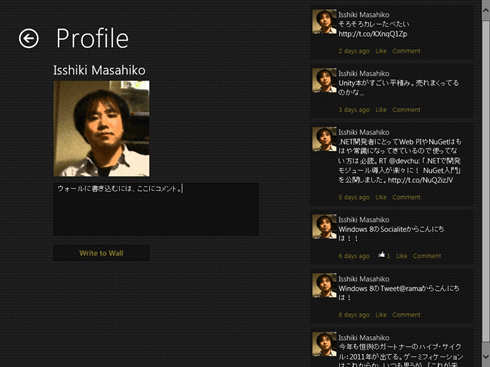Click the avatar on the NuGet post
Viewport: 490px width, 367px height.
[x=324, y=139]
